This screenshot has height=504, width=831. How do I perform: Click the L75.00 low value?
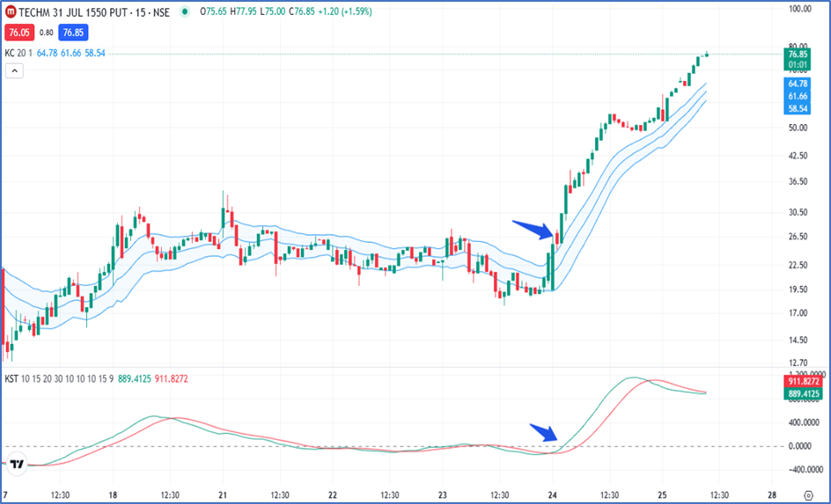274,11
